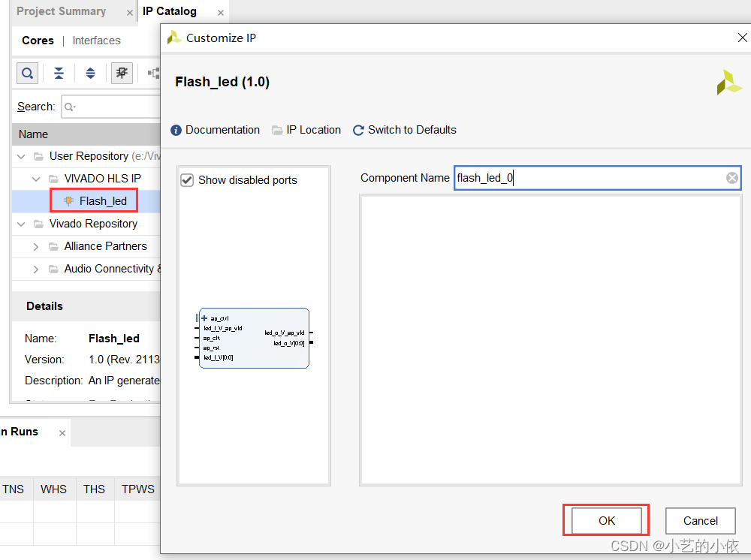Close the Project Summary tab
Image resolution: width=751 pixels, height=560 pixels.
129,13
